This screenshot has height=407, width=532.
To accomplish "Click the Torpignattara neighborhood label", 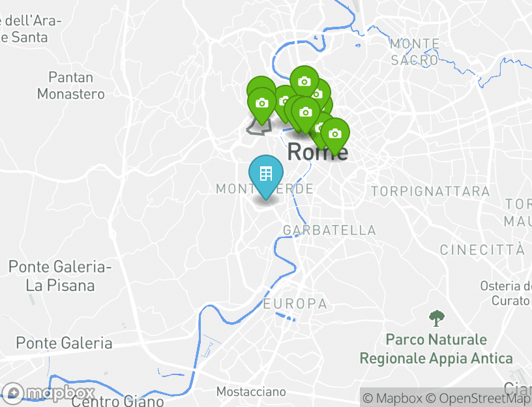I will point(430,192).
